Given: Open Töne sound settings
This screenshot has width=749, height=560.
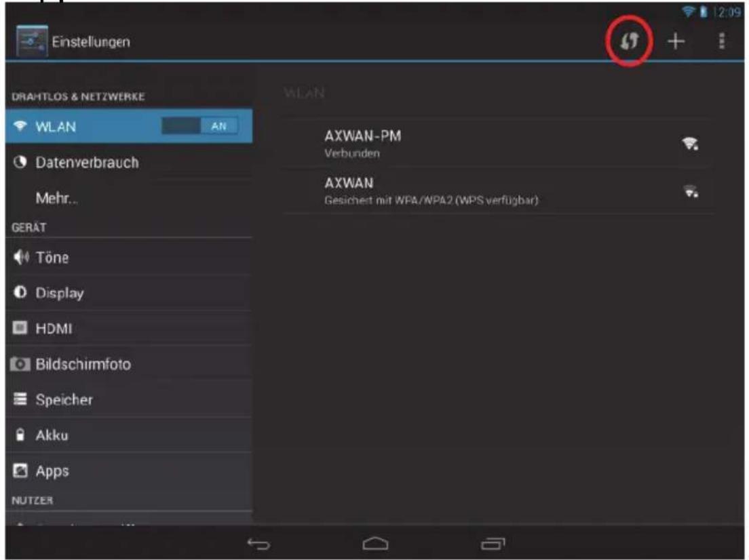Looking at the screenshot, I should coord(128,258).
